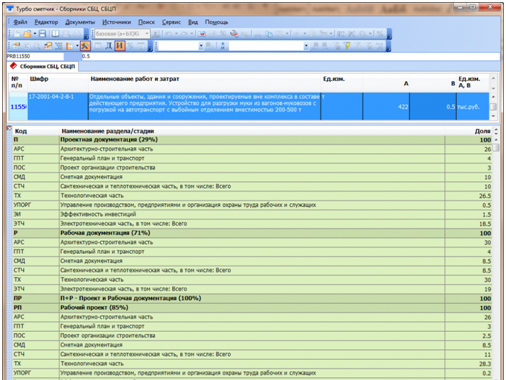Open the Источники menu
The image size is (506, 380).
tap(116, 22)
